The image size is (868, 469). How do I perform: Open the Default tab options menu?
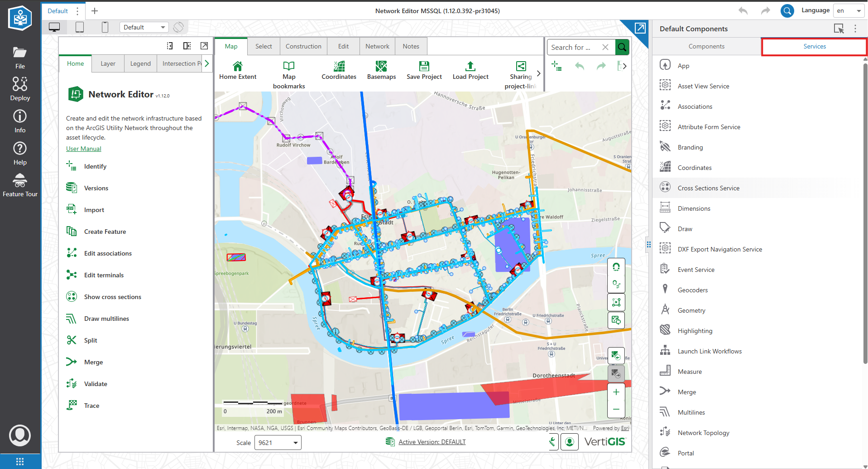[77, 11]
